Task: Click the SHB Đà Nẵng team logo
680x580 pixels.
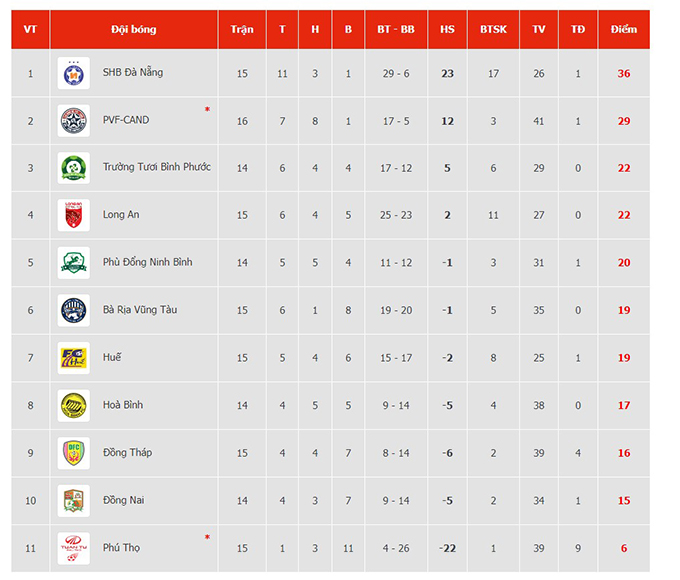Action: (x=74, y=73)
